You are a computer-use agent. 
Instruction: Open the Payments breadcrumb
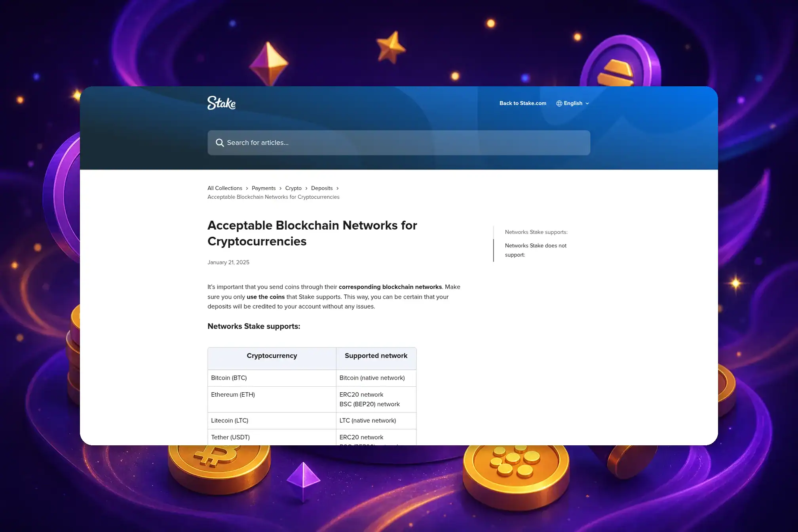click(x=264, y=188)
